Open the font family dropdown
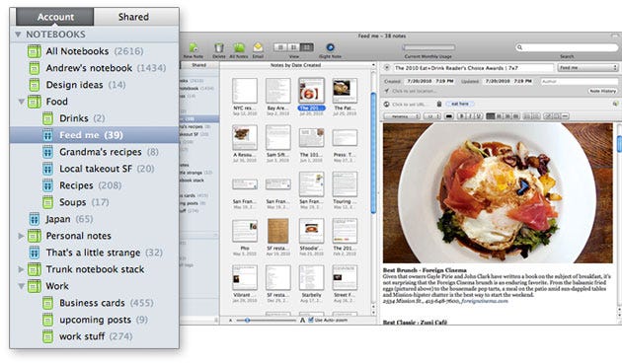 [x=402, y=116]
